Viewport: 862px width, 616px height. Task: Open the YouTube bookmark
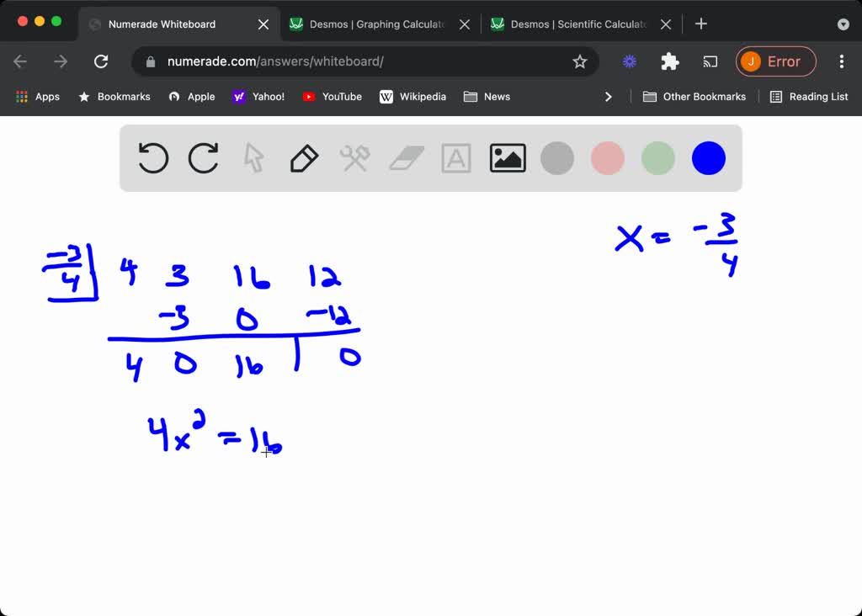[x=332, y=97]
